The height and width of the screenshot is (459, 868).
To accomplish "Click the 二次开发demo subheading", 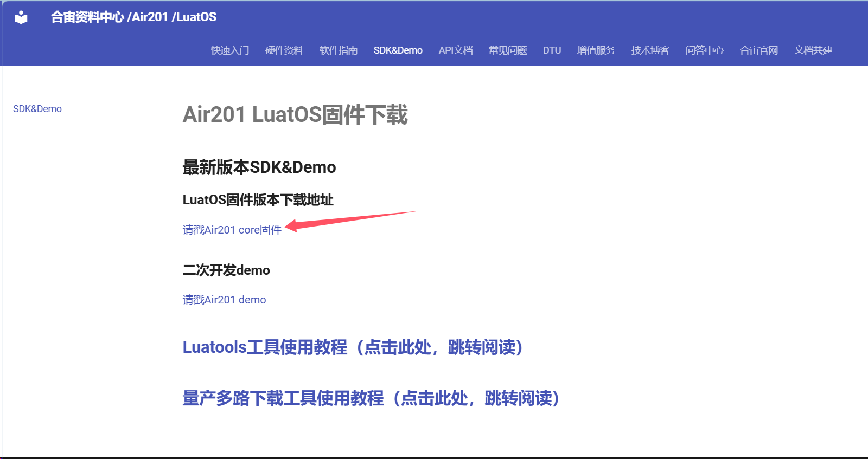I will pos(226,270).
